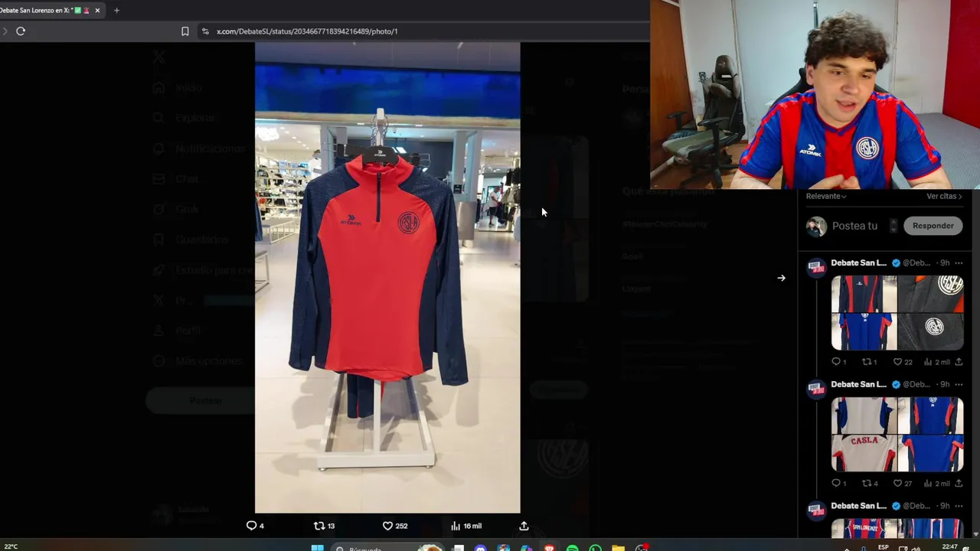This screenshot has width=980, height=551.
Task: Share the main photo post
Action: (524, 526)
